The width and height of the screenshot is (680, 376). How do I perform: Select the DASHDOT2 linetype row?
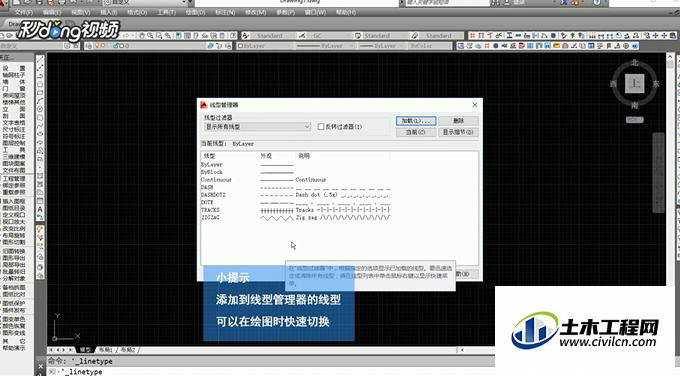click(x=296, y=195)
